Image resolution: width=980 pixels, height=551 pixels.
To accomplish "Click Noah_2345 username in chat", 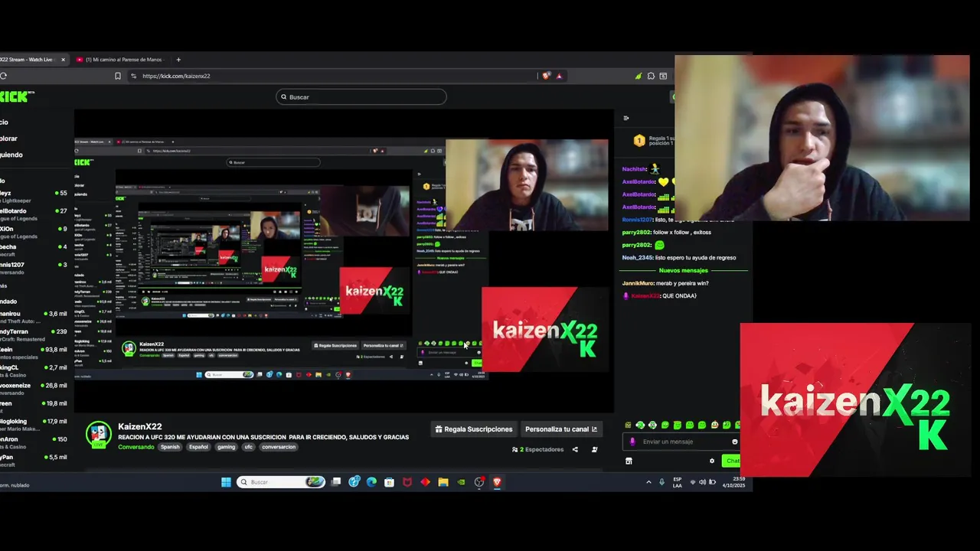I will point(639,258).
